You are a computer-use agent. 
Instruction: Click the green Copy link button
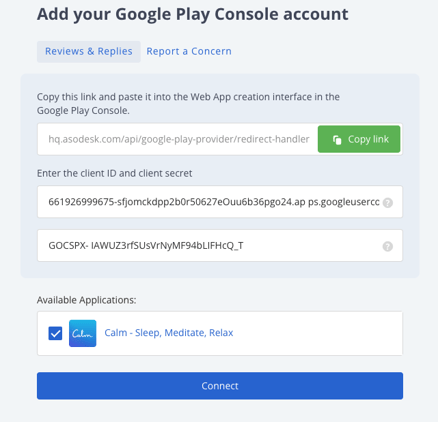tap(359, 139)
